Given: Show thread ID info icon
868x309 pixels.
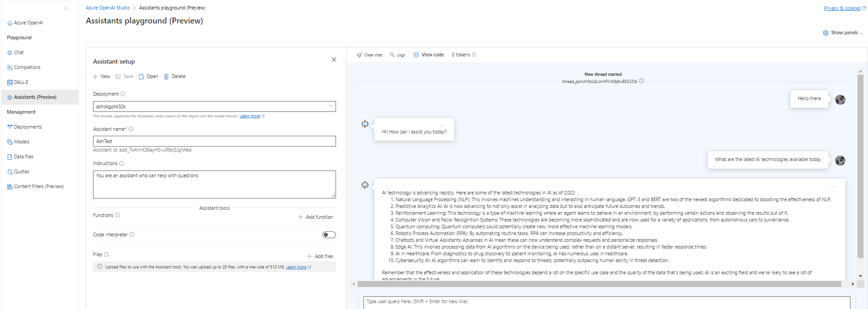Looking at the screenshot, I should (641, 81).
